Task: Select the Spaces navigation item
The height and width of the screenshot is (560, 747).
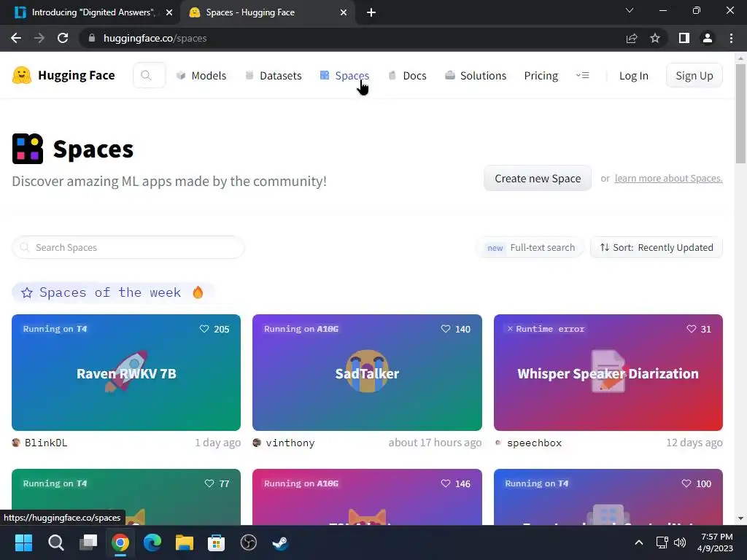Action: coord(344,76)
